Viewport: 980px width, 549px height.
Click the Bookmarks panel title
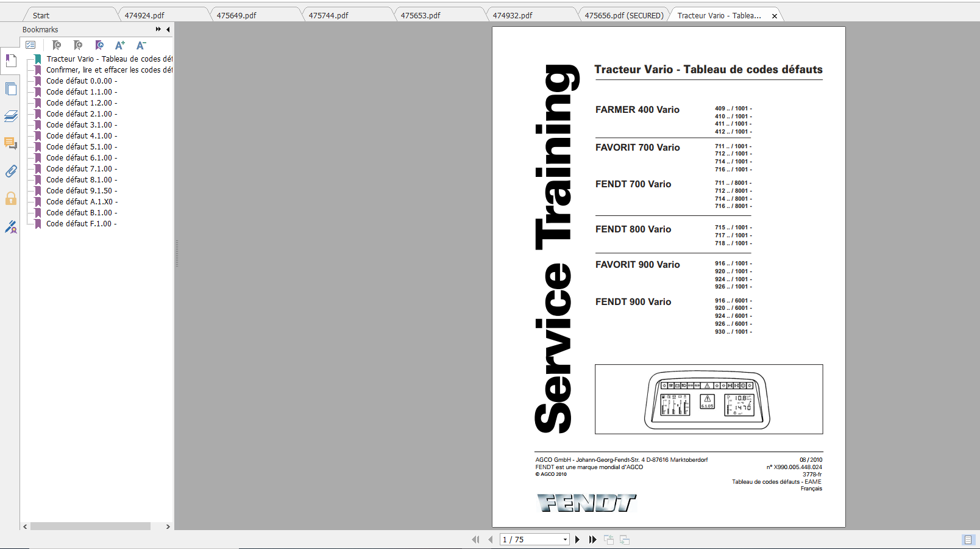40,29
